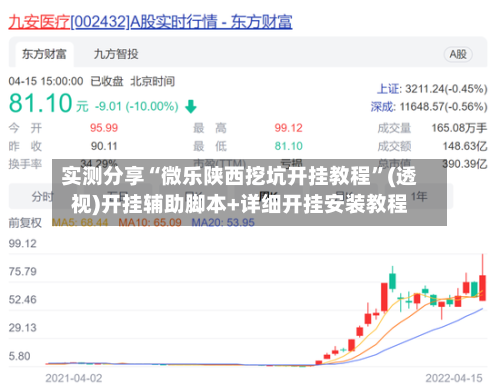Select the 分时 chart tab
The height and width of the screenshot is (385, 500).
pyautogui.click(x=42, y=197)
